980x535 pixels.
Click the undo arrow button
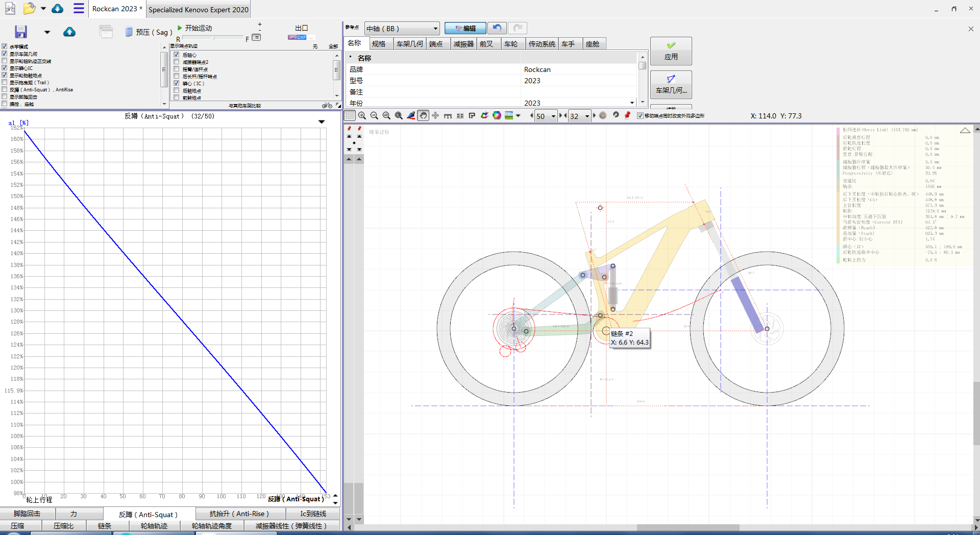(497, 28)
